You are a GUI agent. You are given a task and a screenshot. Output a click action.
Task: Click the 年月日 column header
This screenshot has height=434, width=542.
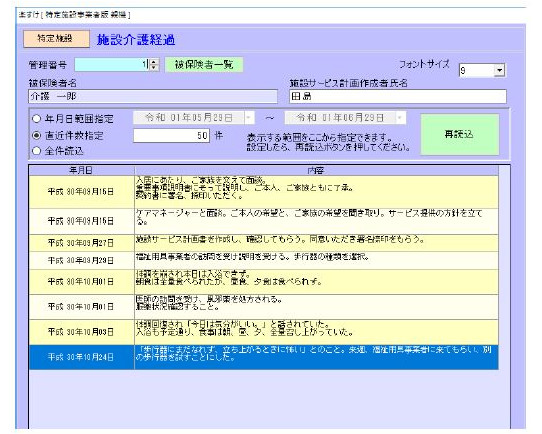[x=82, y=170]
